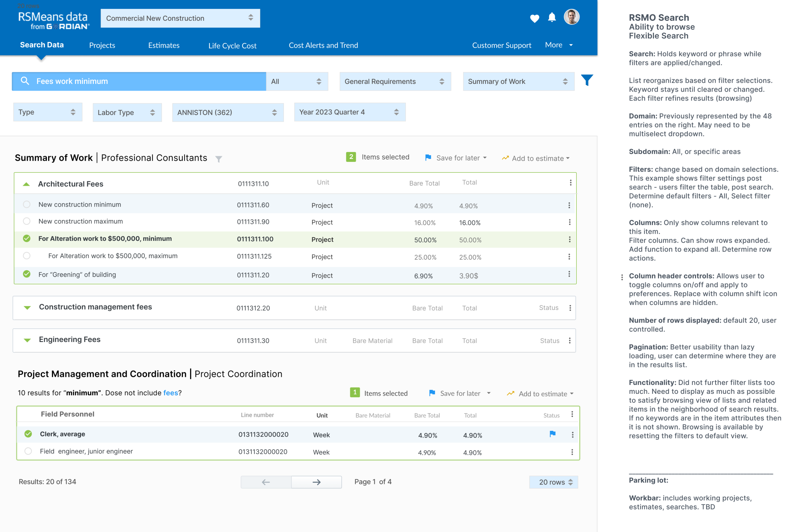Image resolution: width=790 pixels, height=532 pixels.
Task: Open Add to estimate under Summary of Work
Action: (x=536, y=159)
